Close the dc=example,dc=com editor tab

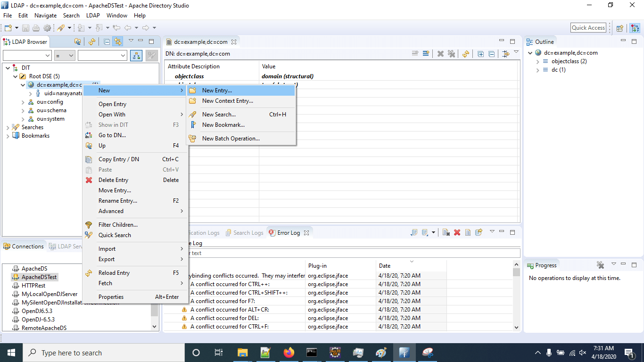(233, 42)
